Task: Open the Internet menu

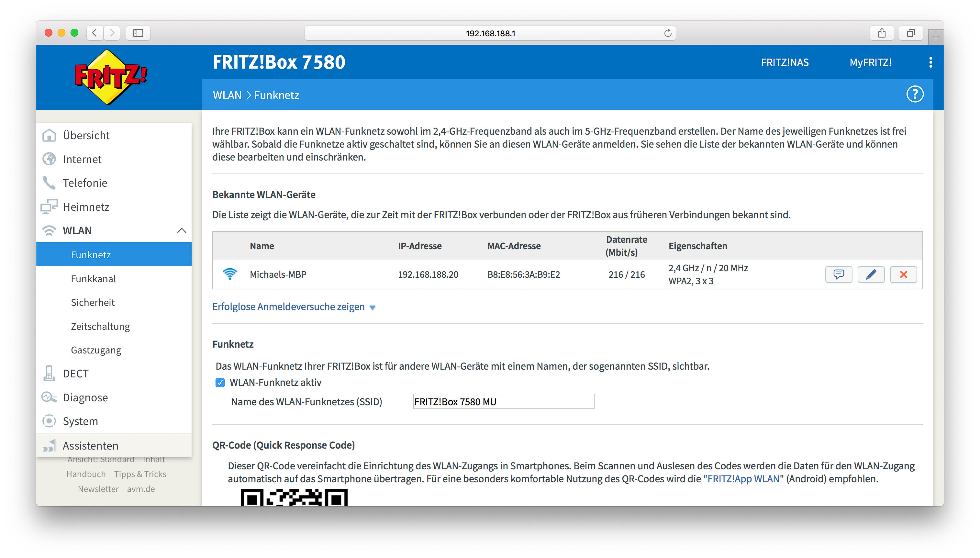Action: tap(114, 159)
